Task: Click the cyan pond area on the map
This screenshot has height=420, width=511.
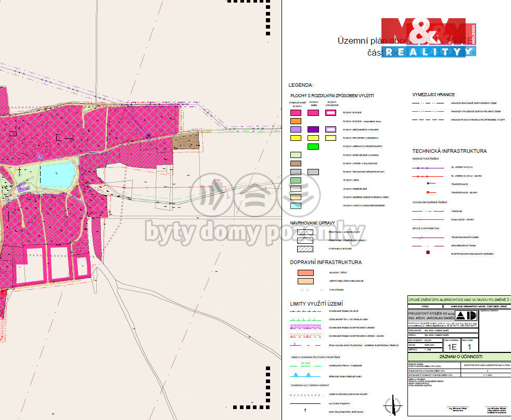Action: point(57,175)
